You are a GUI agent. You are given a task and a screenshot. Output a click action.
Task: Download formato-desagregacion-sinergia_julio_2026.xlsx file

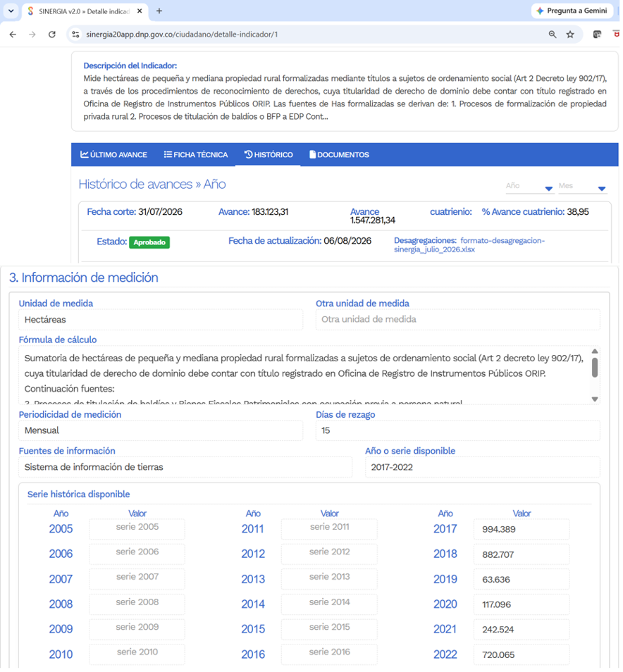pos(469,244)
